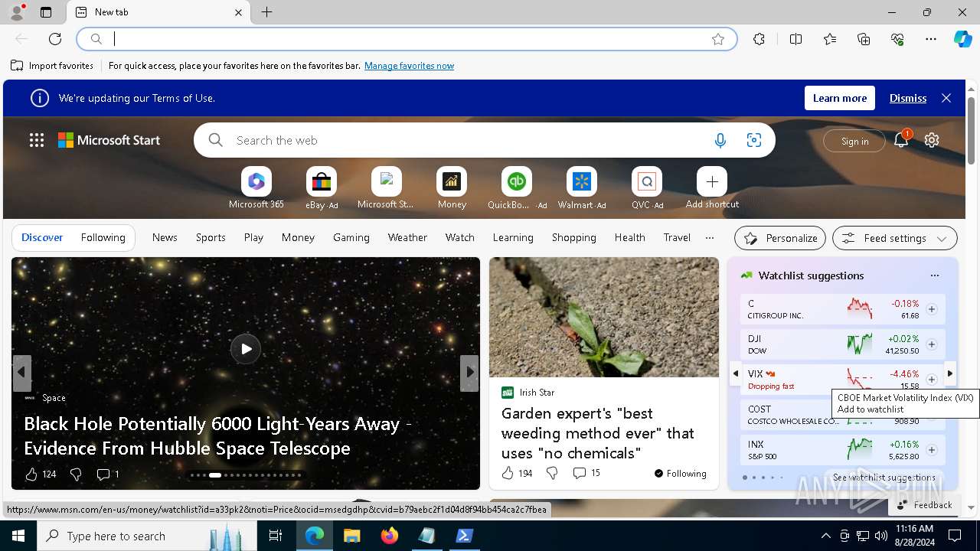Toggle Following for Irish Star
The height and width of the screenshot is (551, 980).
click(x=680, y=474)
